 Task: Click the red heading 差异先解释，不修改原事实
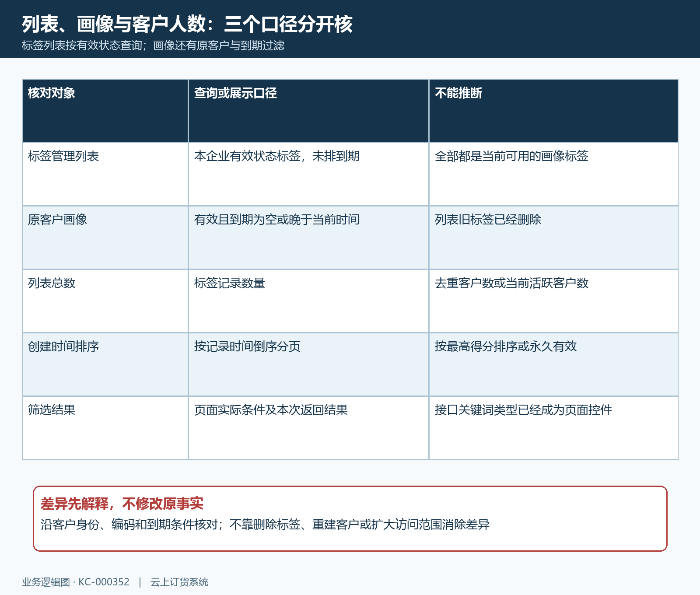click(122, 504)
